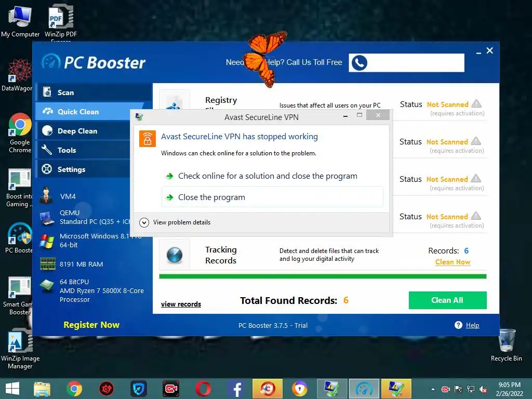Image resolution: width=532 pixels, height=399 pixels.
Task: Choose Close the program option
Action: [272, 197]
